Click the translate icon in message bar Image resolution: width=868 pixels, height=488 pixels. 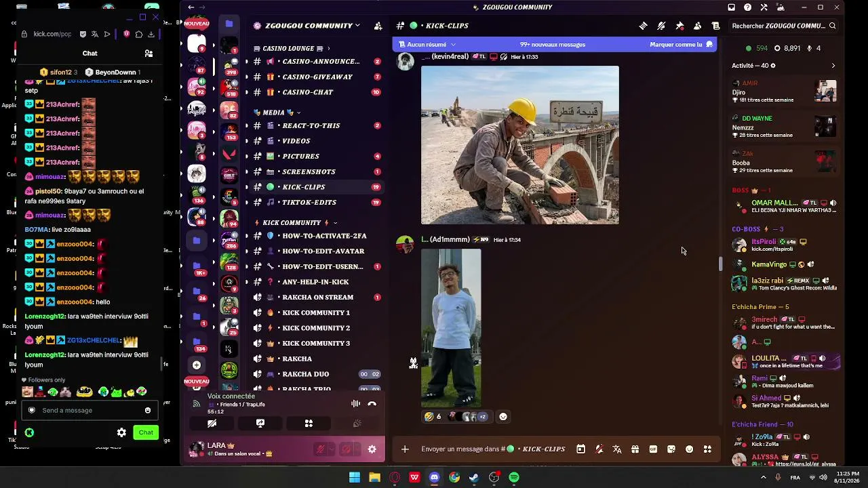click(x=616, y=449)
